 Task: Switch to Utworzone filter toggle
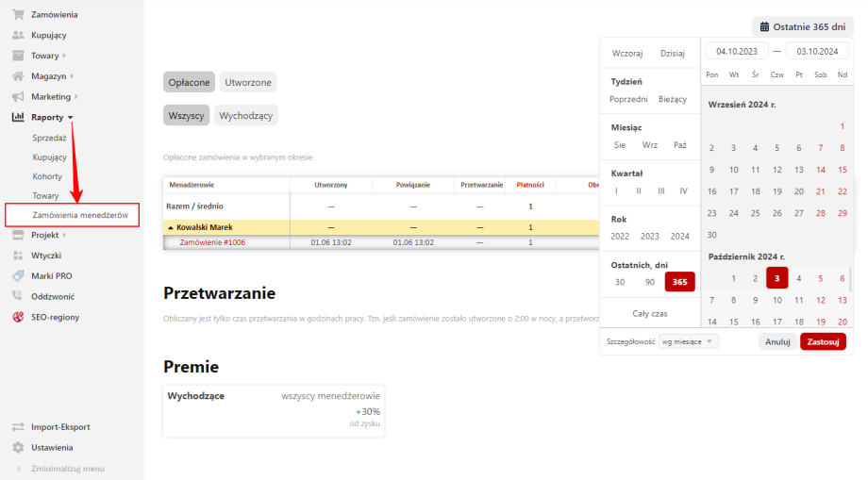tap(248, 82)
